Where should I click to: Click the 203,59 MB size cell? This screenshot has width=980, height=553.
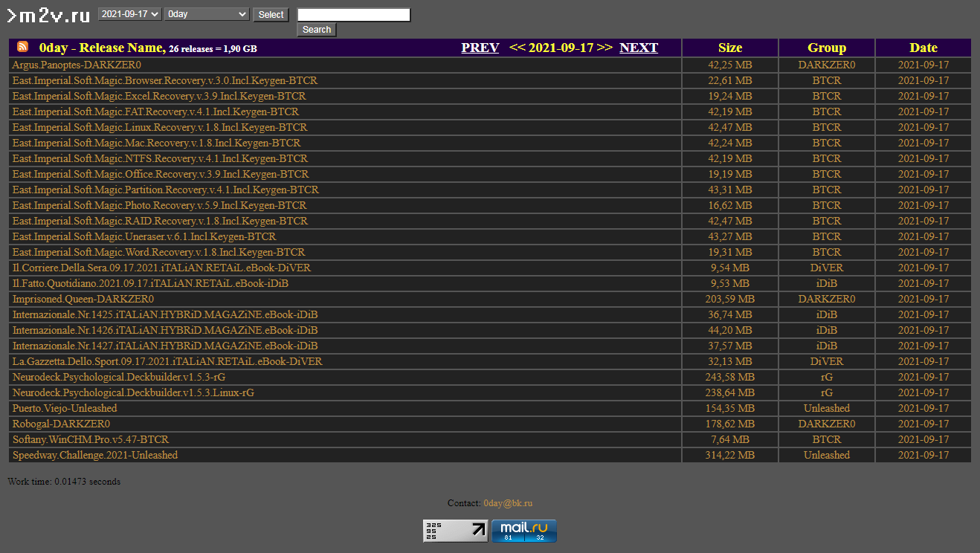click(x=730, y=299)
